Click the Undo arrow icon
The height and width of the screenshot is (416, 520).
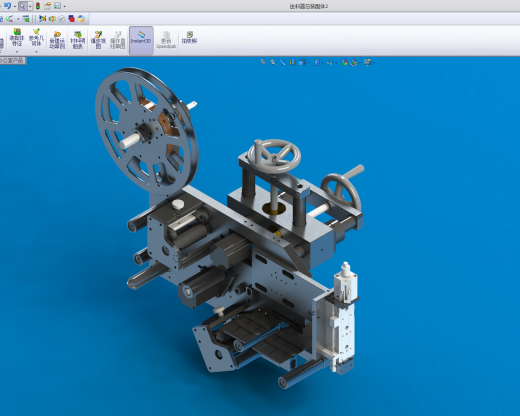[7, 6]
